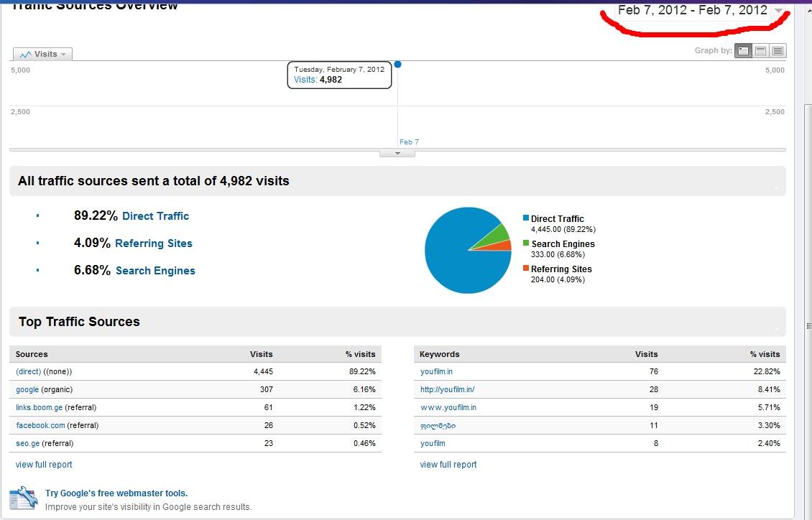Open the Referring Sites link

click(x=153, y=243)
